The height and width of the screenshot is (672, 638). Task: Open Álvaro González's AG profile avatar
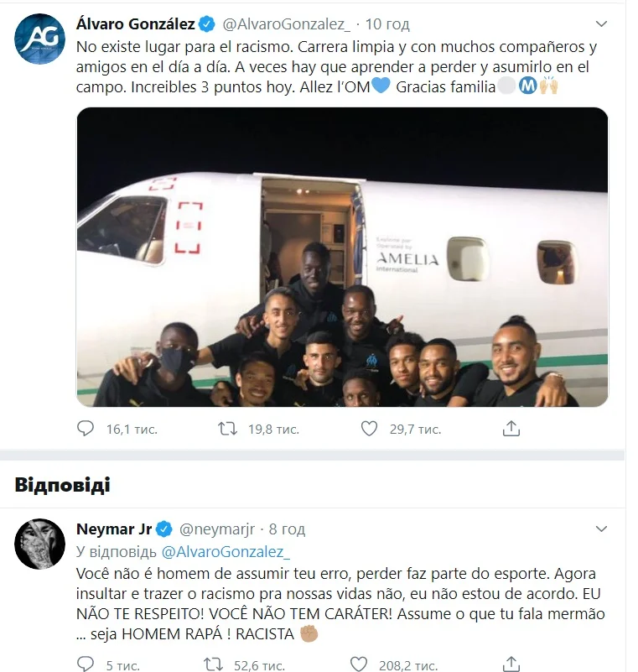pos(40,39)
